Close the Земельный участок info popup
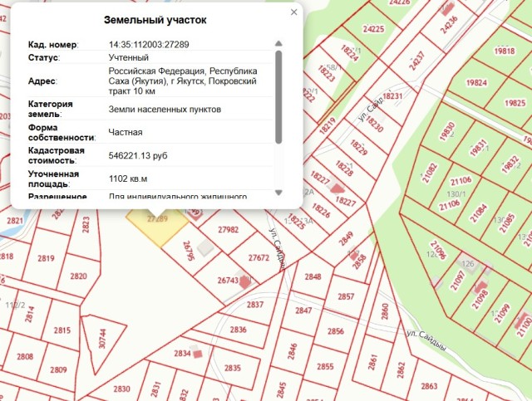The height and width of the screenshot is (401, 532). (x=293, y=12)
